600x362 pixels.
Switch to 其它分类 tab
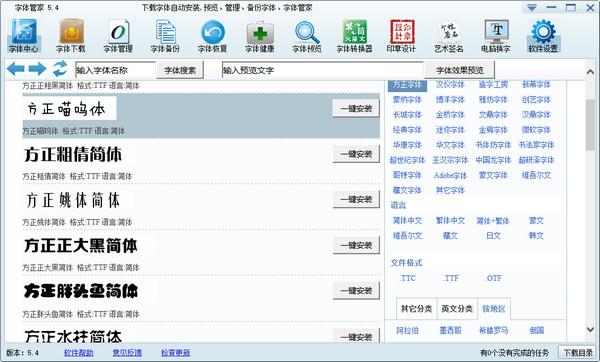(416, 308)
